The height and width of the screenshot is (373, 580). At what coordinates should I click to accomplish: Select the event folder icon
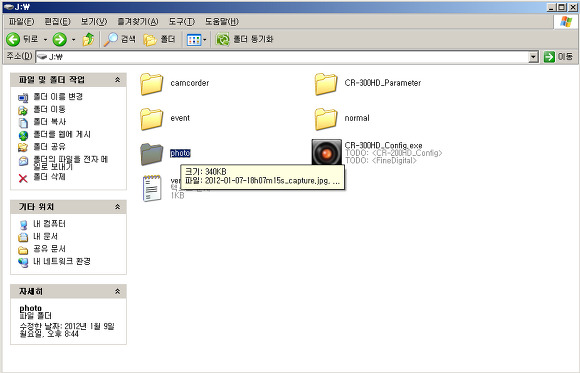tap(152, 119)
